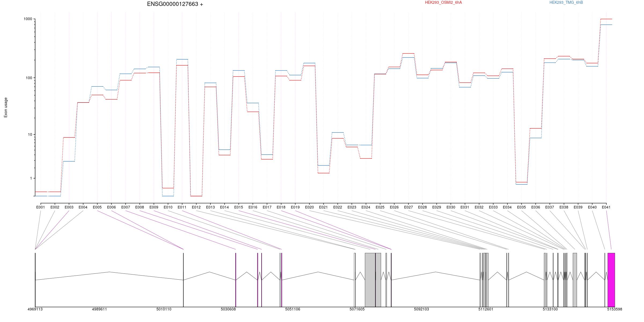
Task: Click exon label E036
Action: 536,207
